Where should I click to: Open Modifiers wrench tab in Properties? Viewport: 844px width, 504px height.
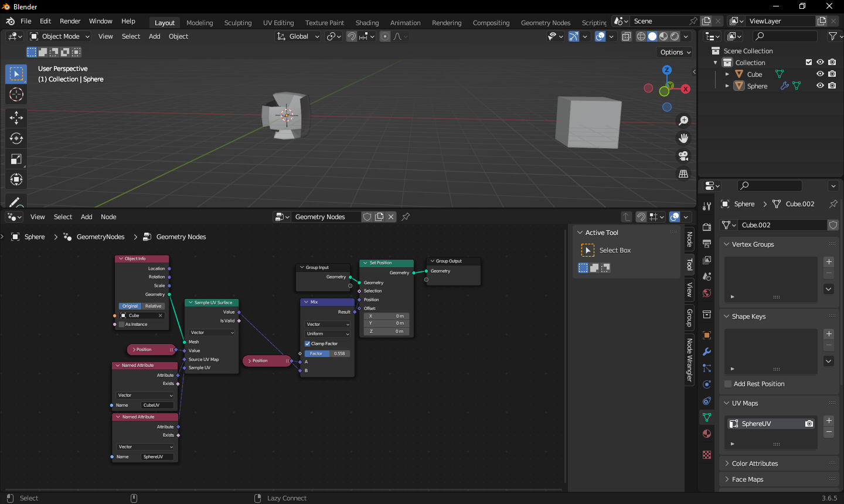click(707, 352)
